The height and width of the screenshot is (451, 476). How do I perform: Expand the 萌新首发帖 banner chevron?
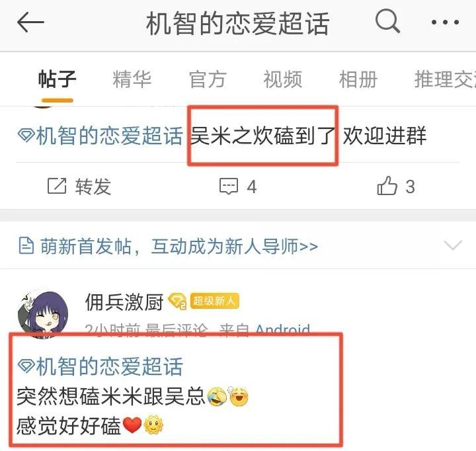click(x=453, y=245)
